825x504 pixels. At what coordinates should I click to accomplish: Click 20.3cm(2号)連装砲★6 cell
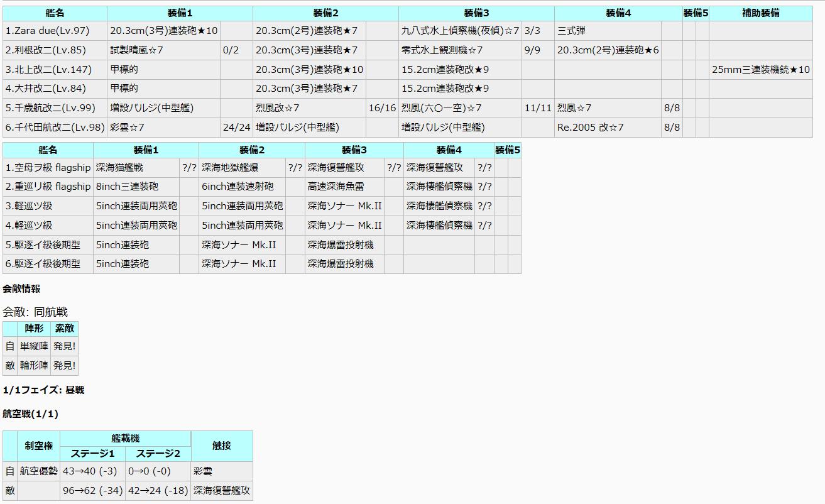608,50
